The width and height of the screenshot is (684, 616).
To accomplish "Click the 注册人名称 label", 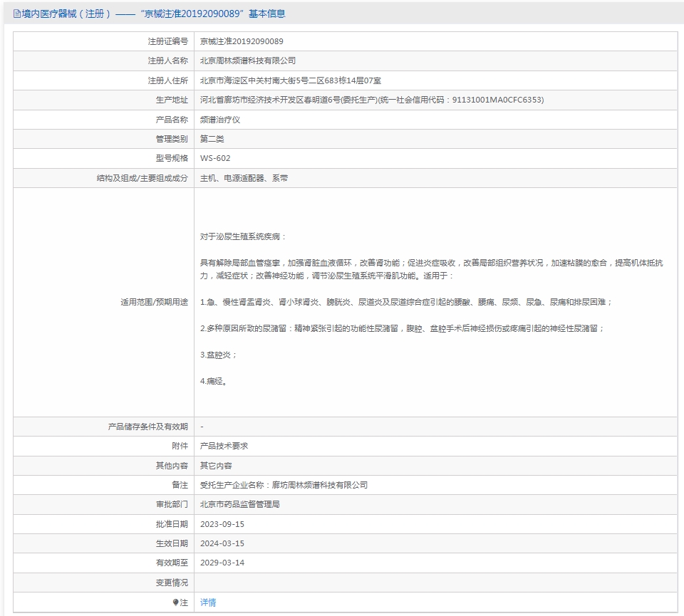I will click(x=168, y=61).
